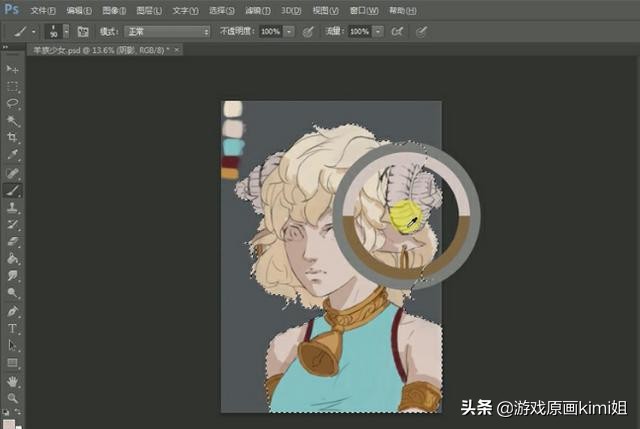Select the Lasso tool
This screenshot has height=429, width=640.
12,103
